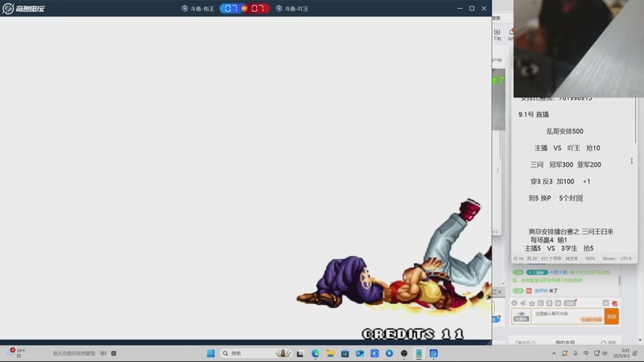Close the song ticker on the taskbar
644x362 pixels.
(114, 353)
